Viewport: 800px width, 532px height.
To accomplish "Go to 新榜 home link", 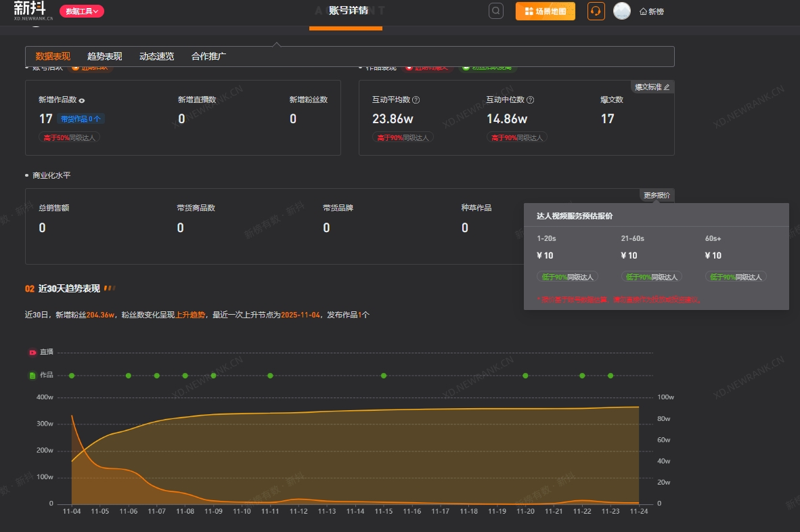I will 652,12.
